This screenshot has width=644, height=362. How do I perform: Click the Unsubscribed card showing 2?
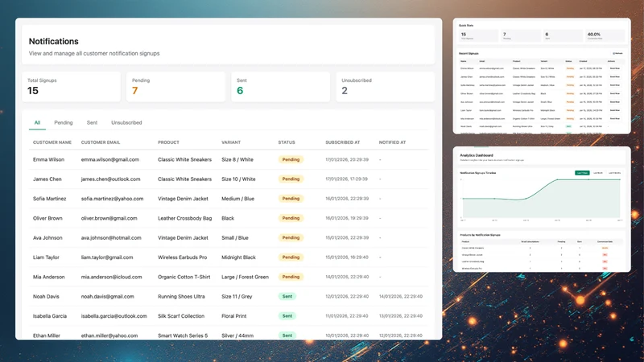coord(386,87)
